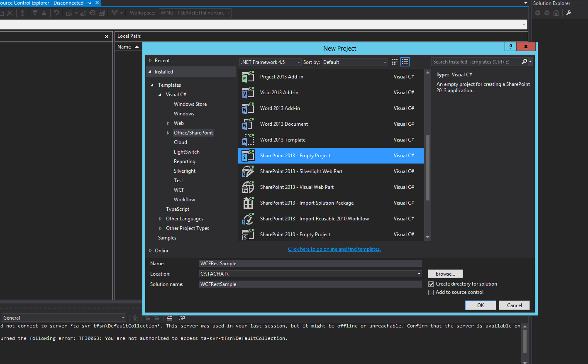This screenshot has height=364, width=588.
Task: Click the Home icon in Solution Explorer
Action: click(556, 12)
